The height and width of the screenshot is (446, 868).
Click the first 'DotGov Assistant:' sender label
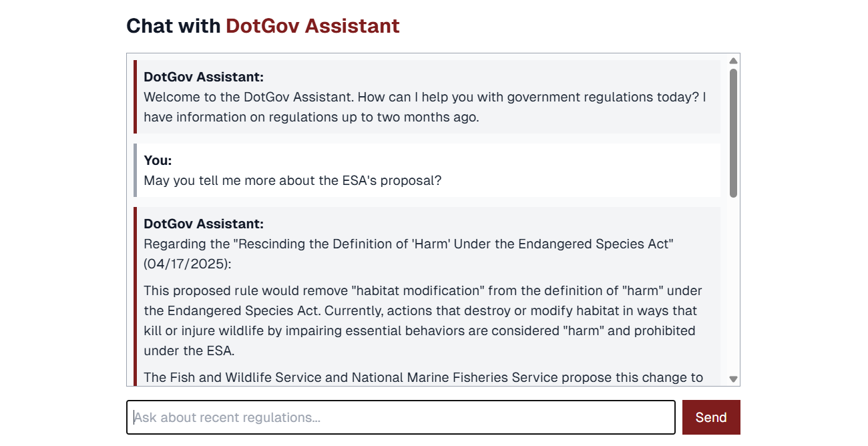[x=204, y=77]
